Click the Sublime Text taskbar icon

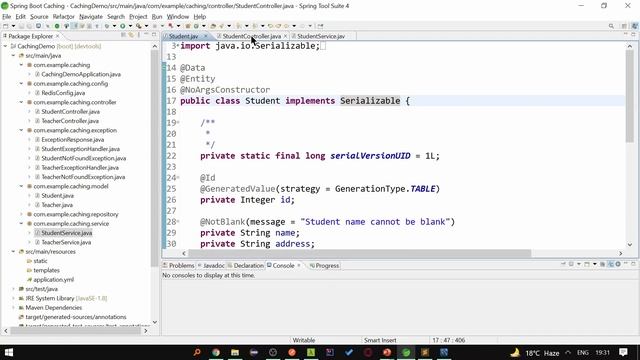pyautogui.click(x=425, y=352)
